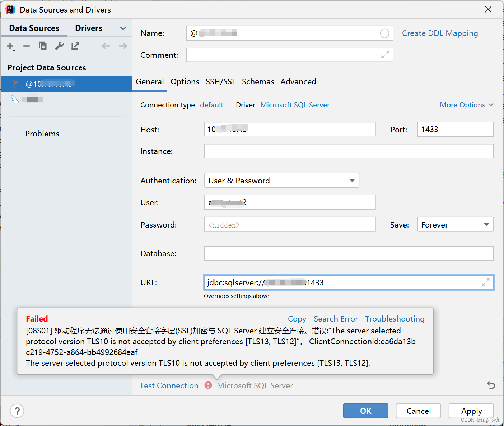Open the General tab
Screen dimensions: 504x426
point(150,82)
